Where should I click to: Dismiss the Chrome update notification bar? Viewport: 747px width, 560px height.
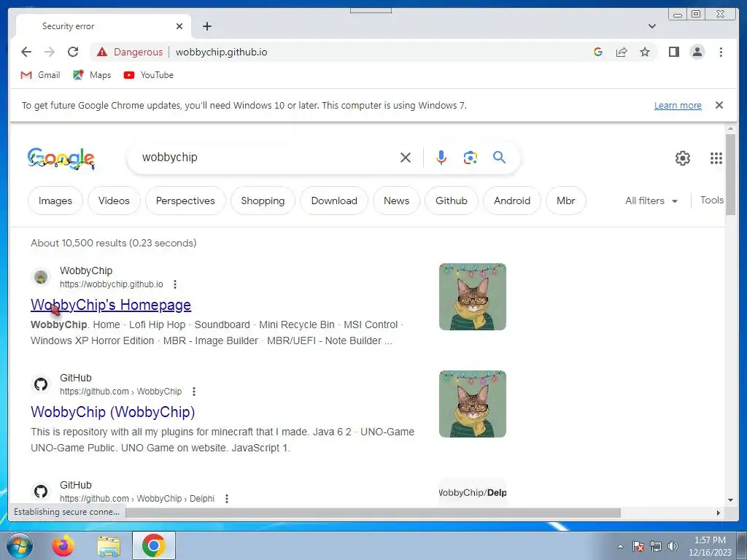click(719, 105)
